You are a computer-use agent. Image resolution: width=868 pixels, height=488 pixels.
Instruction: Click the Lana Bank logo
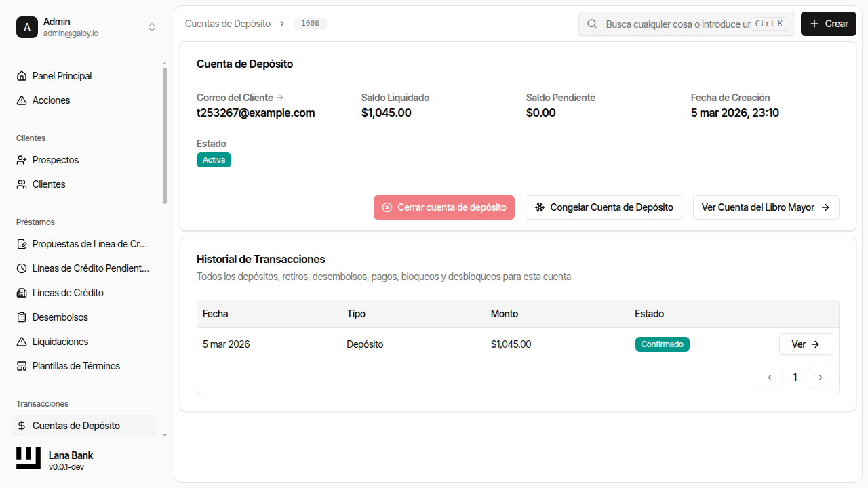tap(28, 458)
